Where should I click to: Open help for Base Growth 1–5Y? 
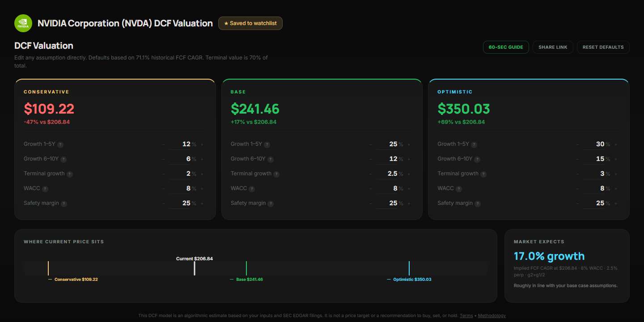click(267, 144)
